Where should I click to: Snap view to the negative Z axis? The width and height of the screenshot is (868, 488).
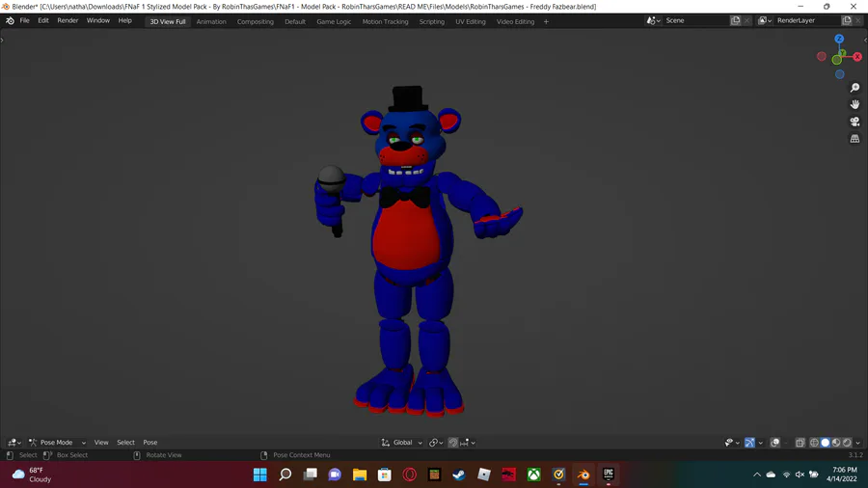(840, 74)
